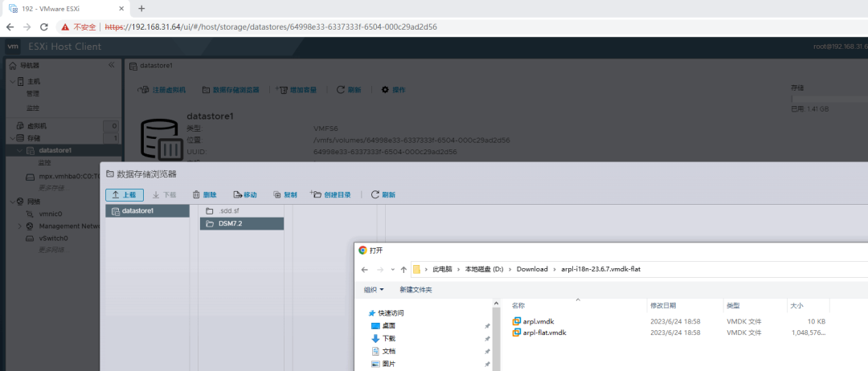868x371 pixels.
Task: Click the storage usage bar
Action: 829,98
